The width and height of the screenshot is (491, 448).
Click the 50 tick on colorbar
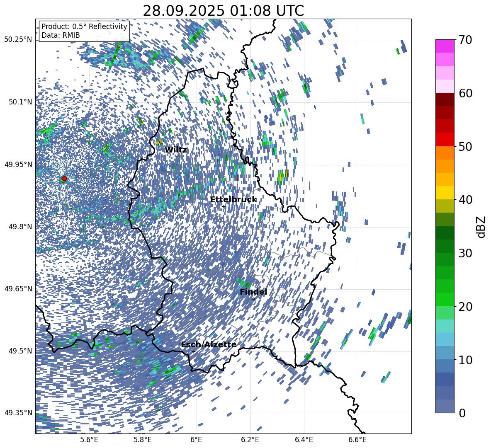[x=465, y=146]
